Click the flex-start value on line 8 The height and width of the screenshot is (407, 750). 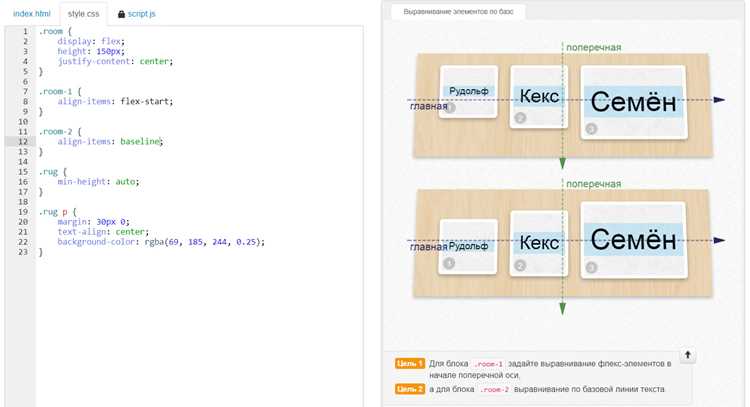[146, 101]
